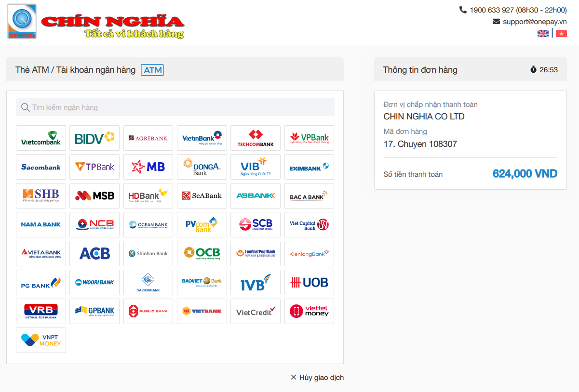The height and width of the screenshot is (392, 579).
Task: Pick the PVcomBank tile
Action: point(202,225)
